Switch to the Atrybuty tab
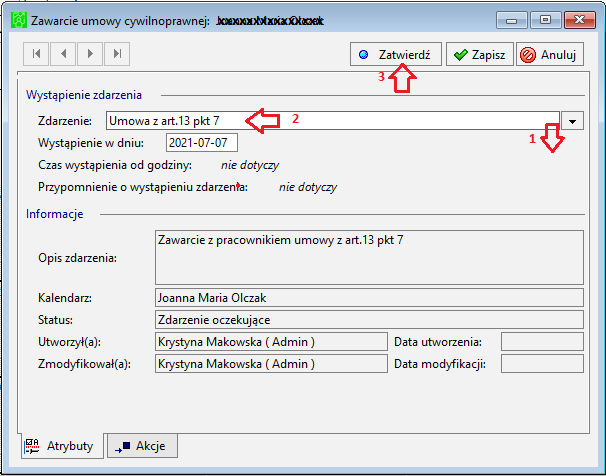This screenshot has height=476, width=606. tap(62, 446)
